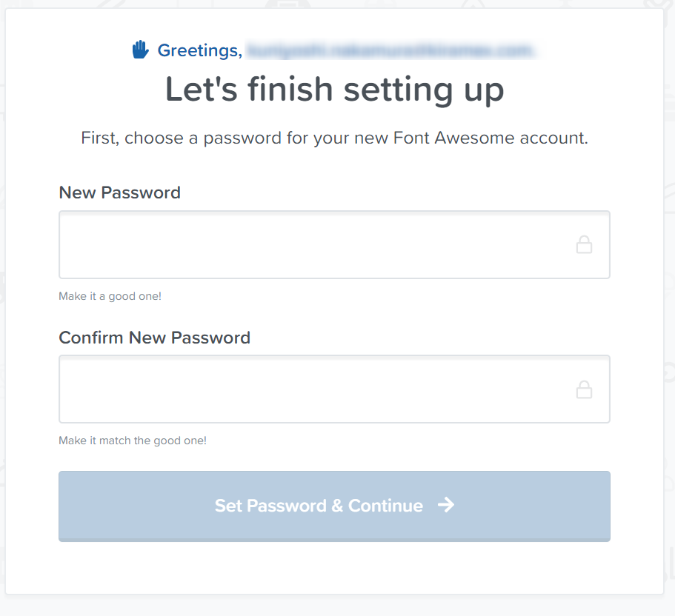Click the lock icon in New Password field
This screenshot has height=616, width=675.
coord(584,245)
